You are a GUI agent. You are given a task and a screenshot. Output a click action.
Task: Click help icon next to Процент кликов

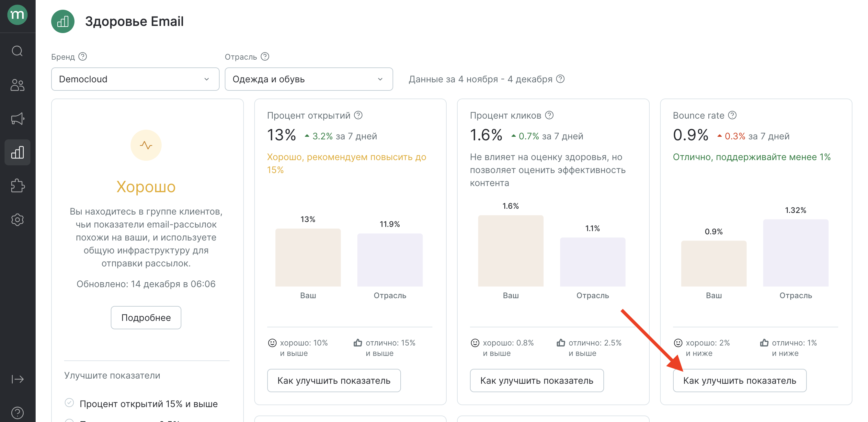tap(550, 115)
